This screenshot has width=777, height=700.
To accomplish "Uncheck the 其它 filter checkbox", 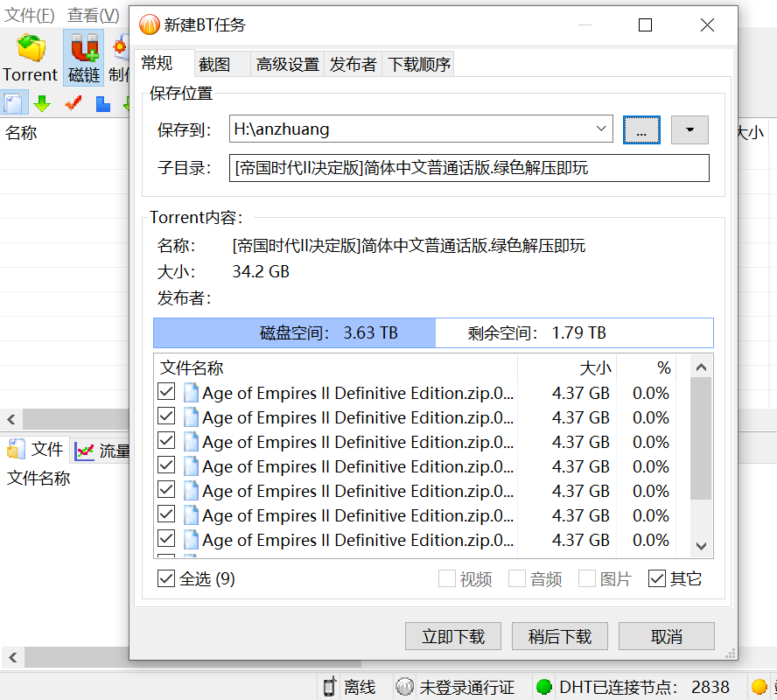I will 657,578.
